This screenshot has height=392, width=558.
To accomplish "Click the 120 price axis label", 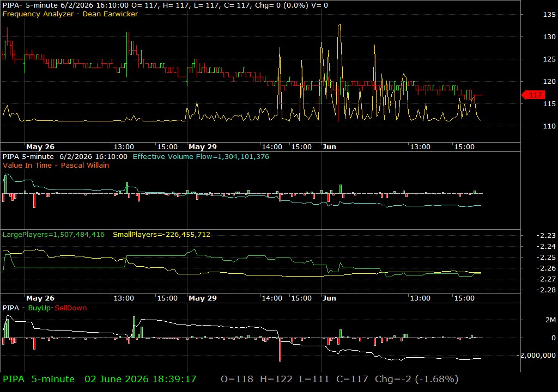I will click(x=549, y=82).
